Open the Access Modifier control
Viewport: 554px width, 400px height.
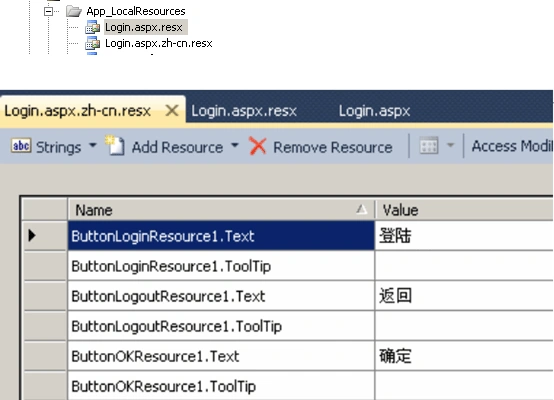512,146
